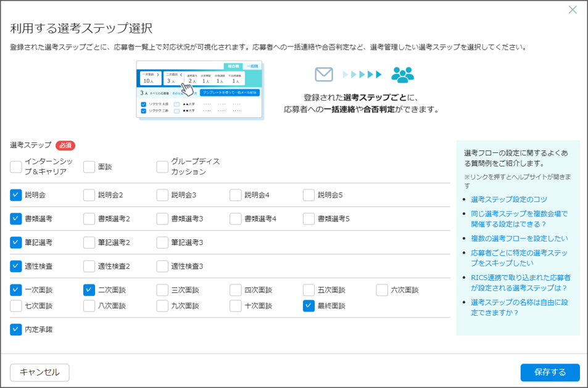Image resolution: width=588 pixels, height=388 pixels.
Task: Disable the 二次面談 step
Action: pyautogui.click(x=89, y=290)
